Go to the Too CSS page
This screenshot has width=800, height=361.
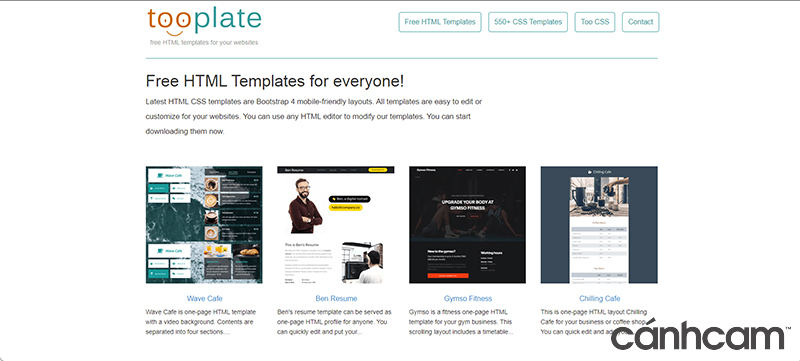pos(594,22)
